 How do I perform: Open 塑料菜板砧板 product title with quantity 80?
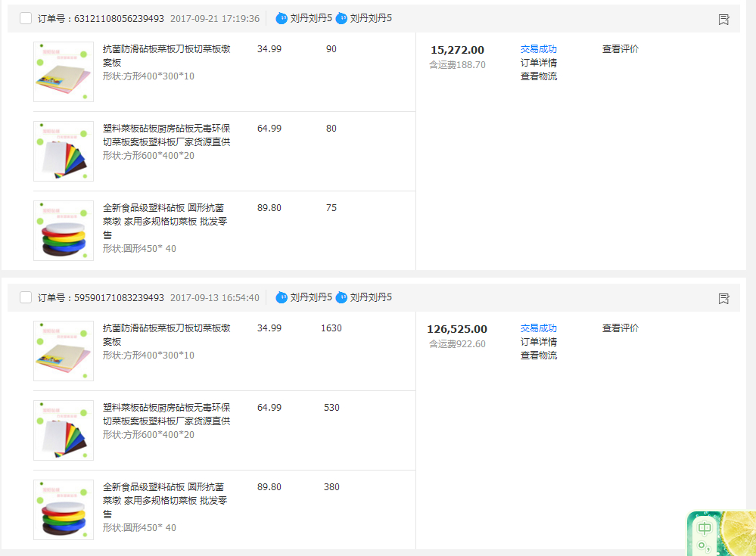pos(166,135)
